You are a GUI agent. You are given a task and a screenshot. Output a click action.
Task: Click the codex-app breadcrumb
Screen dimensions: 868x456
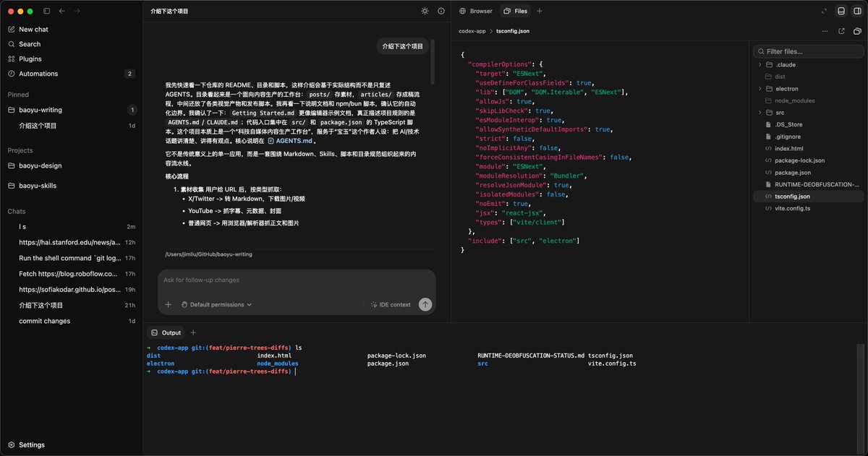pyautogui.click(x=472, y=31)
